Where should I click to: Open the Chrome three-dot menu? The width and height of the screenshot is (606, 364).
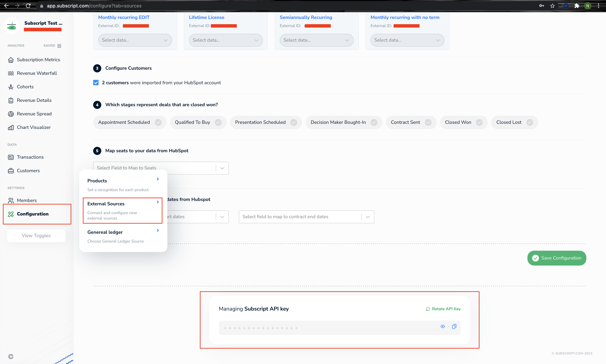coord(599,6)
